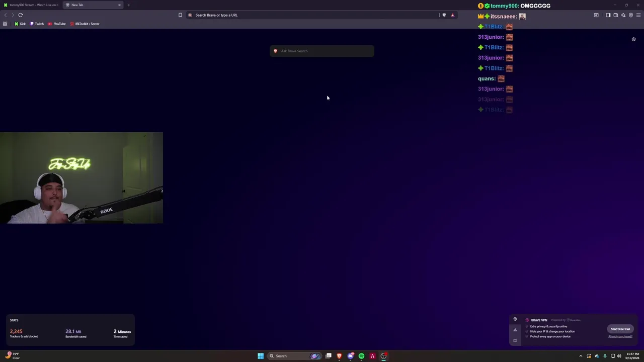This screenshot has height=362, width=644.
Task: Open the Brave hamburger menu
Action: point(638,15)
